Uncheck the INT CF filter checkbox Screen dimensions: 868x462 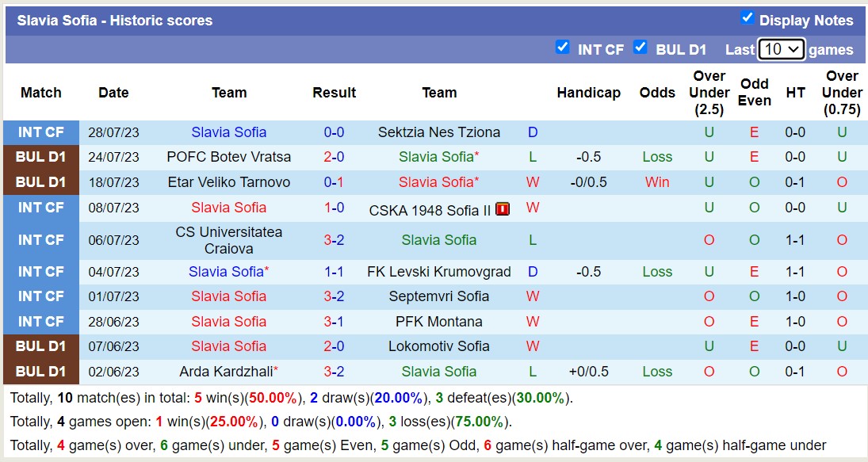pos(563,47)
